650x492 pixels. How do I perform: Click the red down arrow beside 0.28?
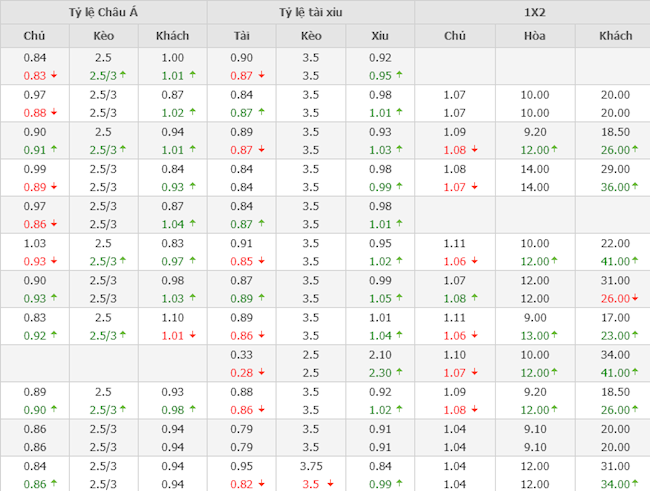pos(261,373)
